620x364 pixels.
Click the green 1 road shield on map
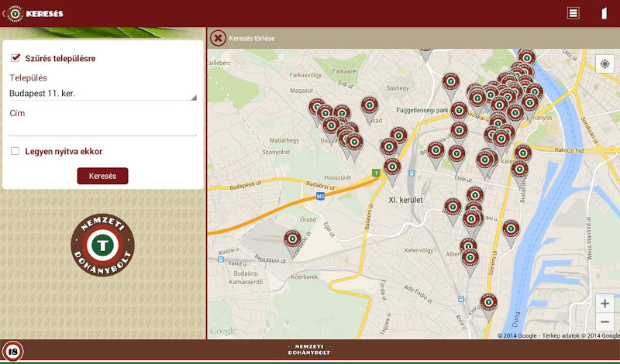coord(376,173)
